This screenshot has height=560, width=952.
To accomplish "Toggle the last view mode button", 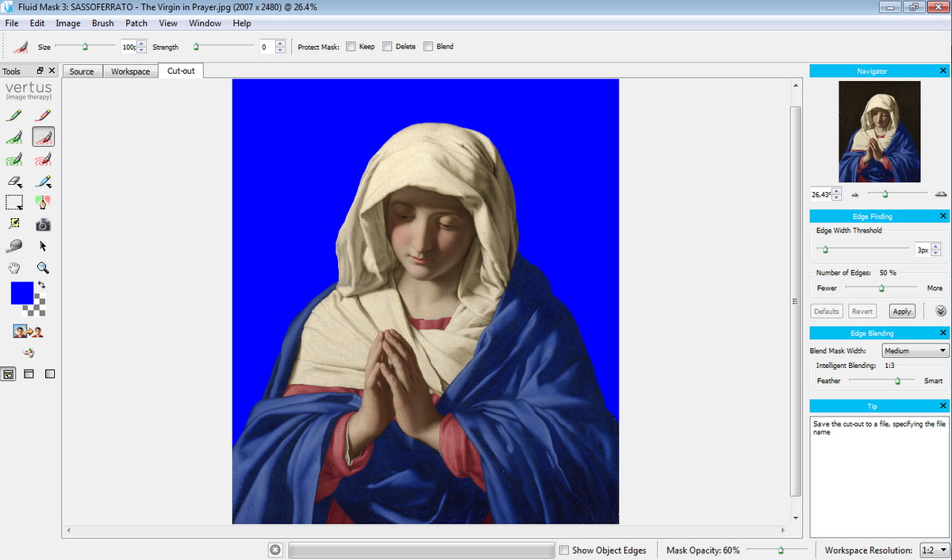I will 50,374.
